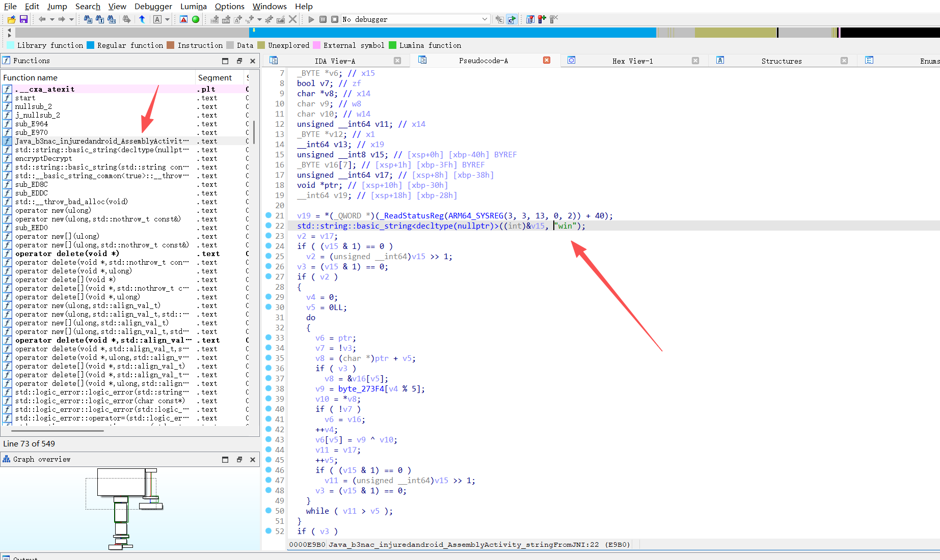Expand the forward navigation history dropdown
Image resolution: width=940 pixels, height=560 pixels.
[x=71, y=19]
